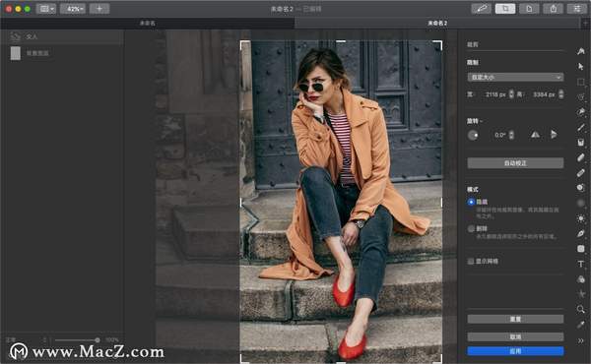Open the crop constraint size dropdown
Screen dimensions: 591x364
click(515, 77)
